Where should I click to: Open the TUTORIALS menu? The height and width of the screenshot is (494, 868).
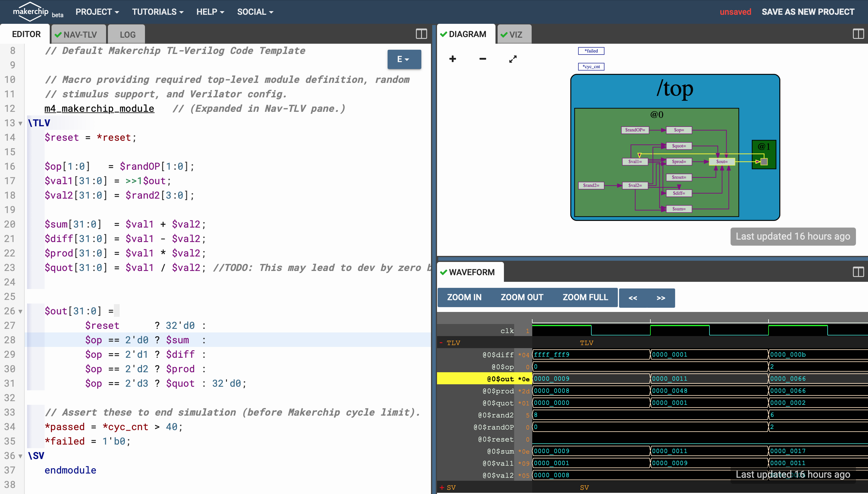point(158,12)
